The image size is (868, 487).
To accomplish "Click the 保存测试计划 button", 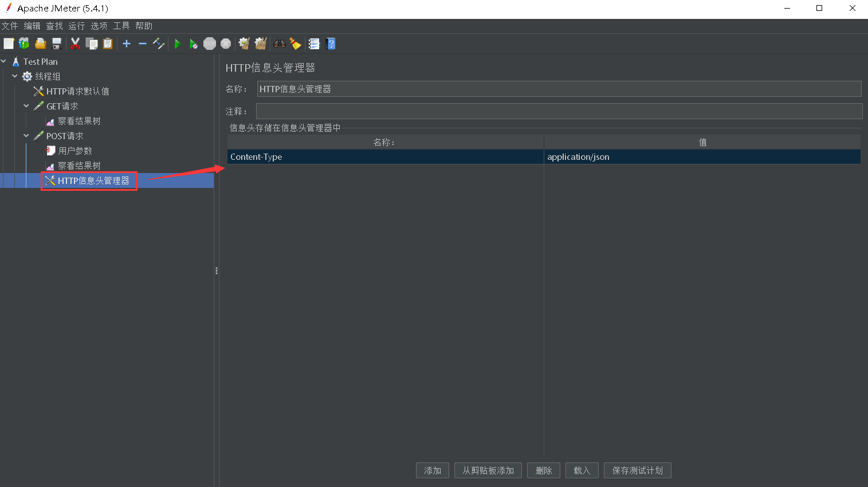I will (x=638, y=470).
